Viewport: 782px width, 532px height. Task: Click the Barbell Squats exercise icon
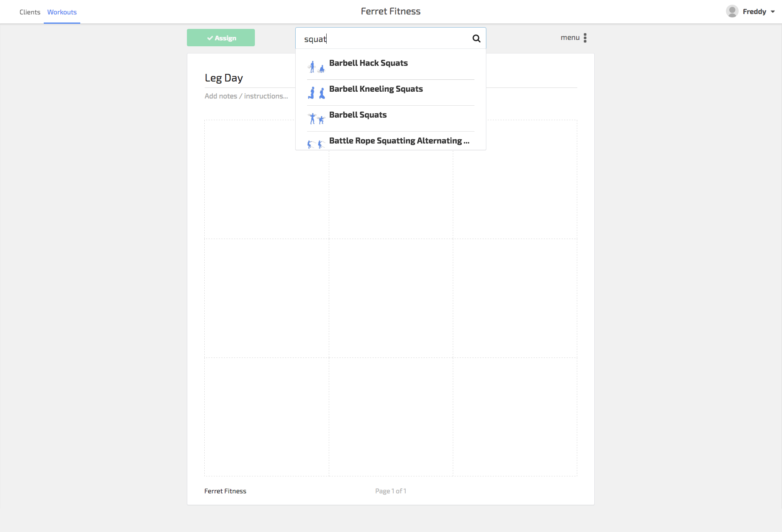click(x=316, y=118)
